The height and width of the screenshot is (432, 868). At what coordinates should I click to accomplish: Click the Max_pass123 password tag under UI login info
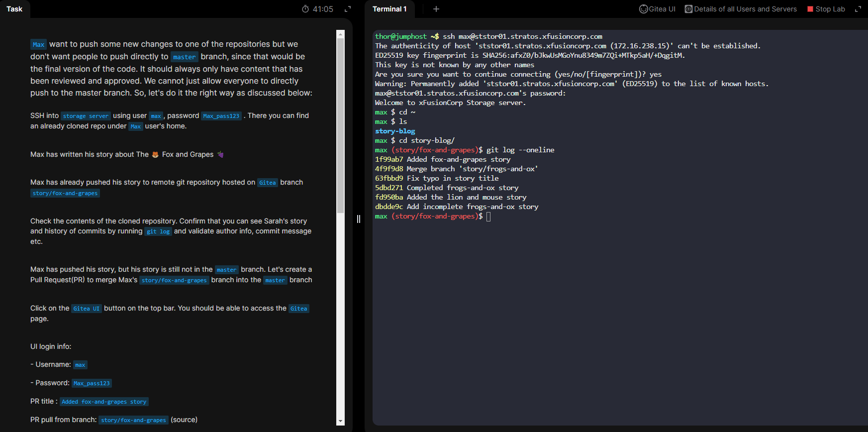click(x=92, y=383)
